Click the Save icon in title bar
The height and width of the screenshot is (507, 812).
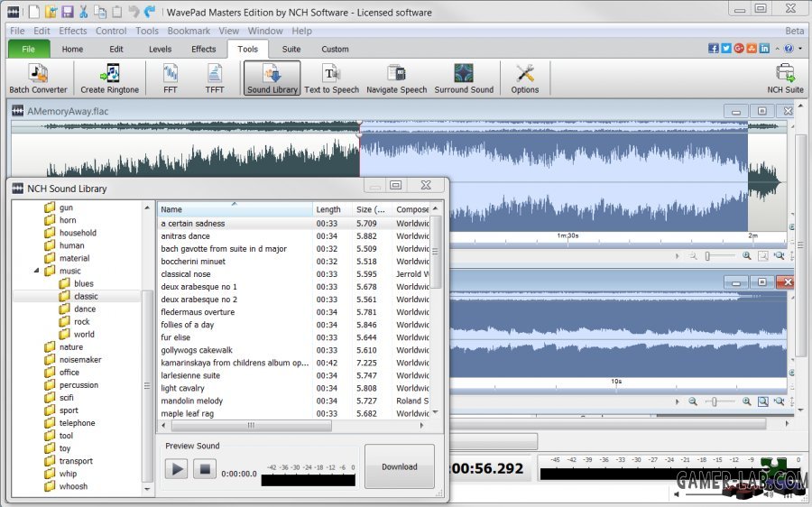[68, 12]
